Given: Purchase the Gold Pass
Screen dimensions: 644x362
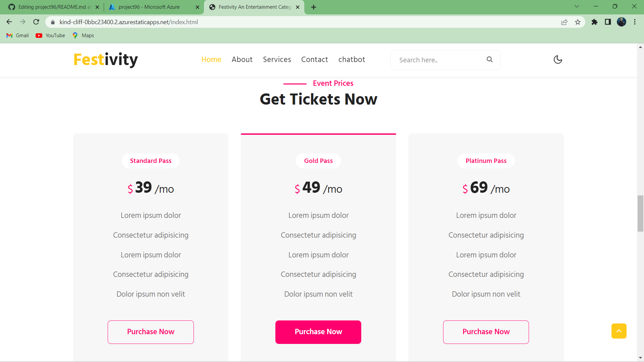Looking at the screenshot, I should [318, 332].
